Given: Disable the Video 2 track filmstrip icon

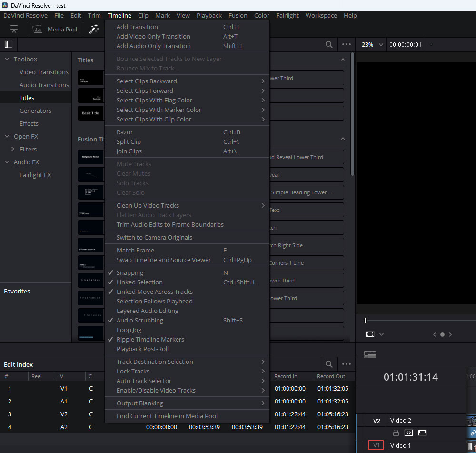Looking at the screenshot, I should click(x=423, y=433).
